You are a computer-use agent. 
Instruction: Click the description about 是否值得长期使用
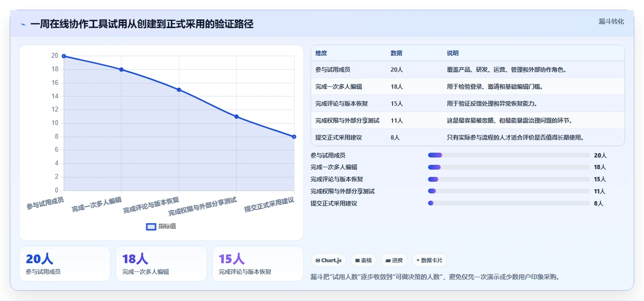point(515,138)
